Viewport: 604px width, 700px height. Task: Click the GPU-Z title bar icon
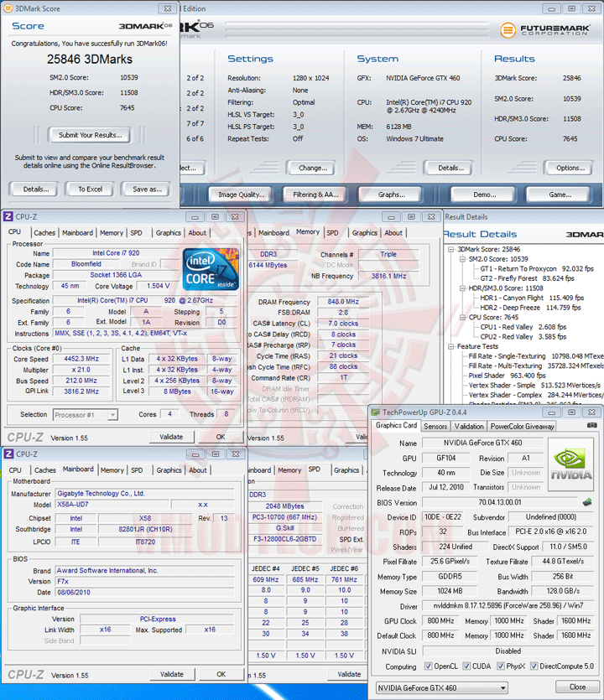[x=375, y=412]
